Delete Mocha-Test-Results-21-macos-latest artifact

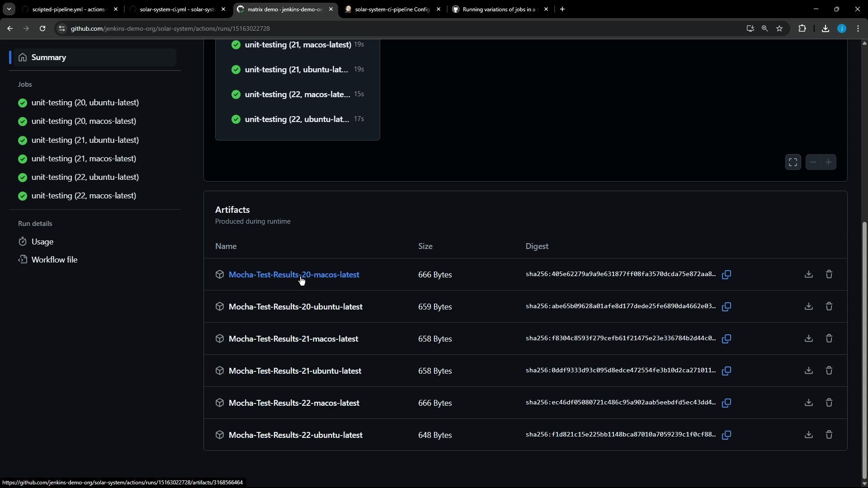pyautogui.click(x=829, y=338)
